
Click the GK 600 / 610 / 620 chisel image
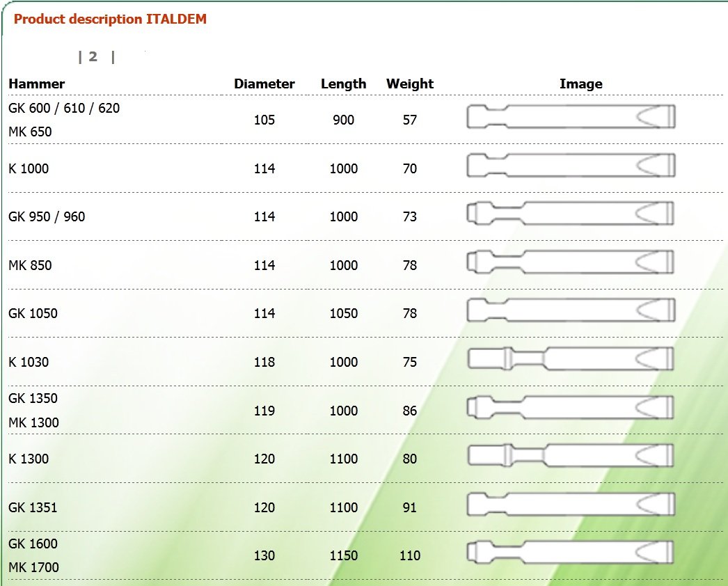tap(571, 116)
